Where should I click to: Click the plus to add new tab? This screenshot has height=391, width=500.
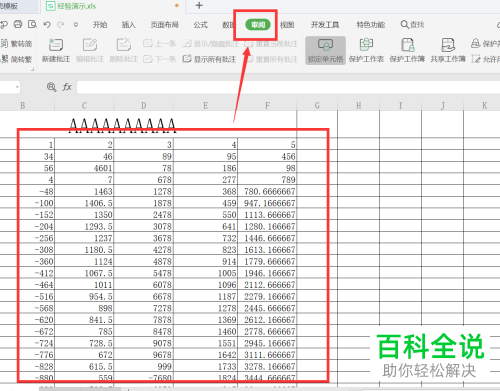199,5
